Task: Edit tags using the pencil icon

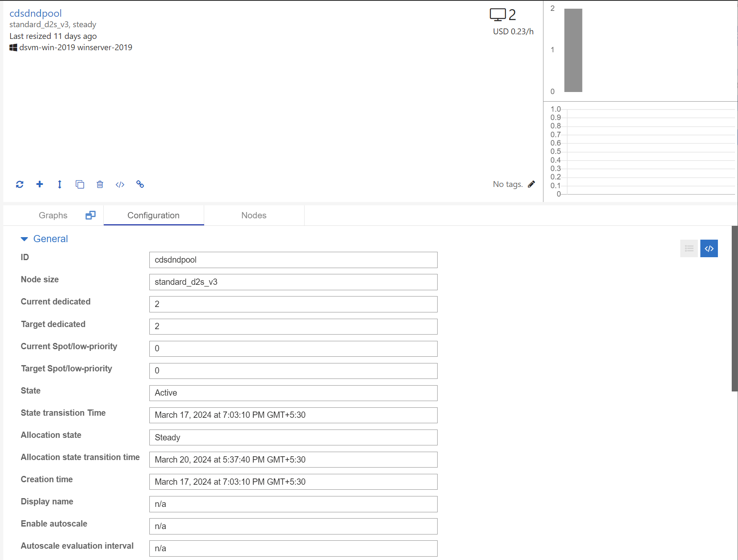Action: point(531,184)
